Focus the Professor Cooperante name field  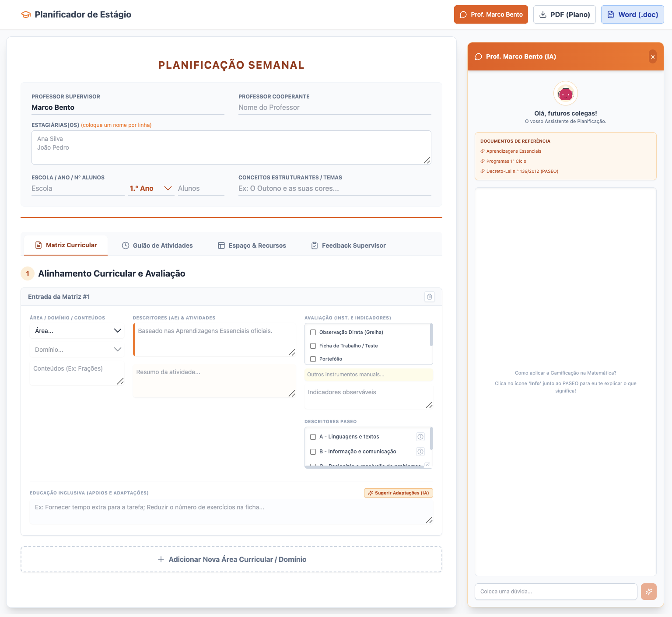[335, 108]
